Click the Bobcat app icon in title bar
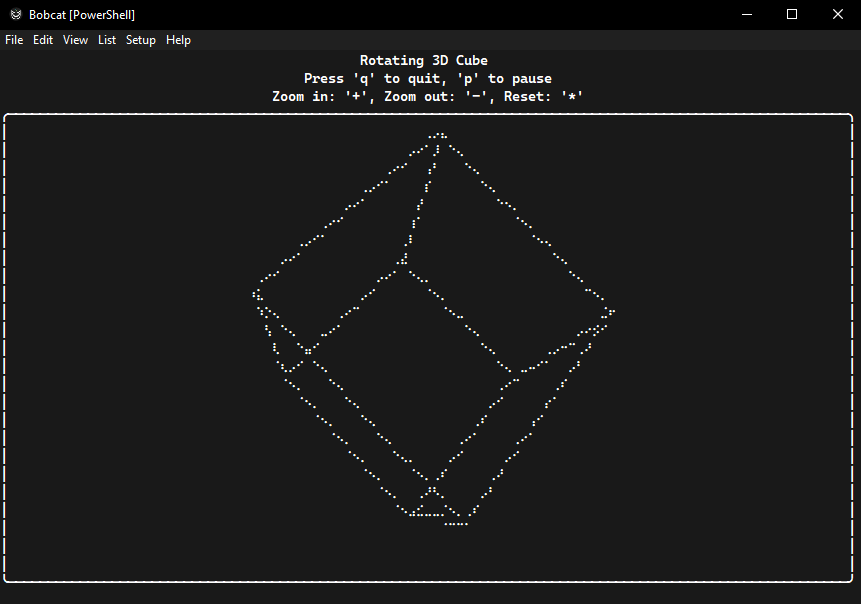 (x=16, y=15)
